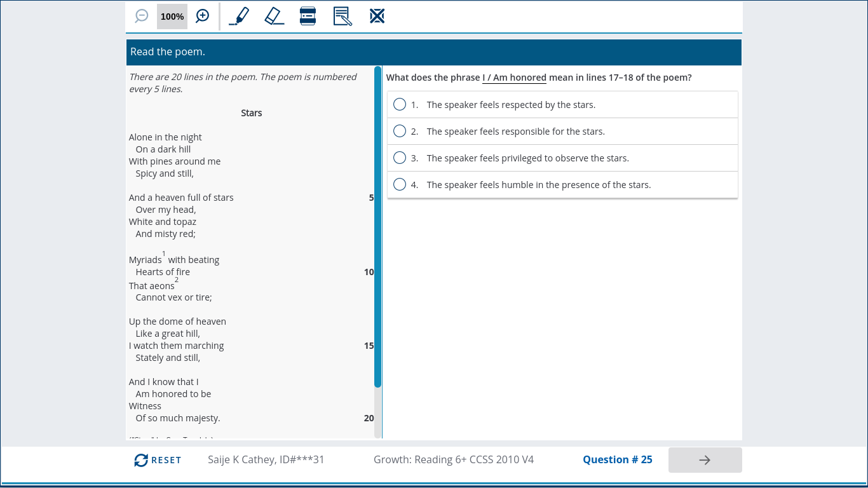Click the poem passage scrollbar thumb
The width and height of the screenshot is (868, 488).
[377, 227]
